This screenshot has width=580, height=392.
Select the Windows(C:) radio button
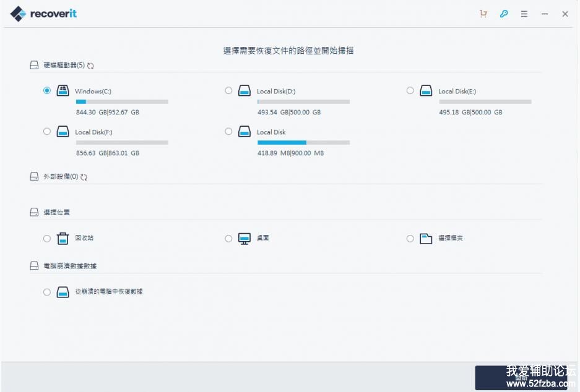pyautogui.click(x=47, y=90)
